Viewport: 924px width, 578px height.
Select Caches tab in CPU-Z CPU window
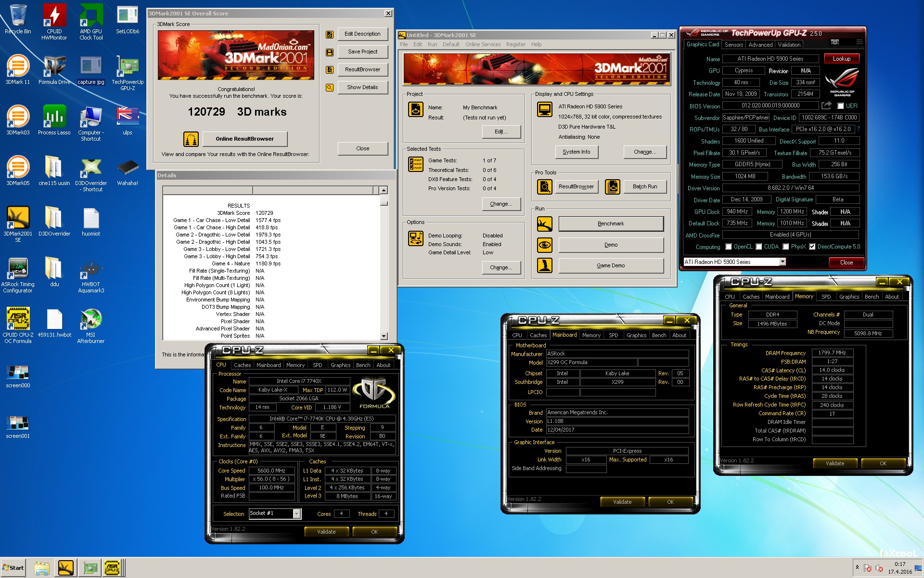[x=242, y=365]
